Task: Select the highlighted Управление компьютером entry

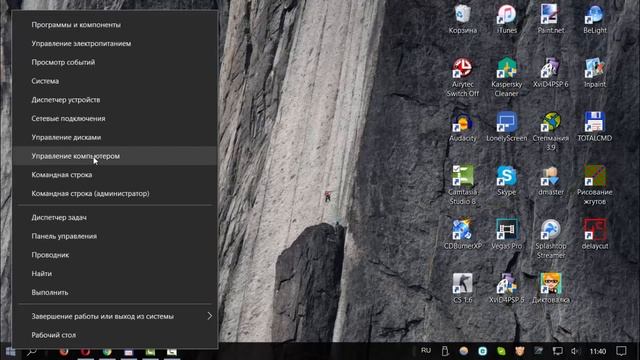Action: (x=115, y=156)
